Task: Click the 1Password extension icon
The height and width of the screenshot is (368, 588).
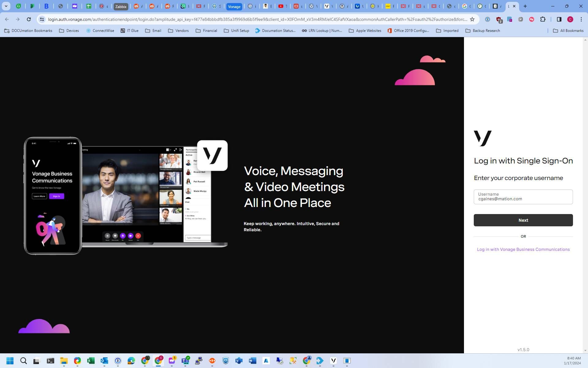Action: 488,19
